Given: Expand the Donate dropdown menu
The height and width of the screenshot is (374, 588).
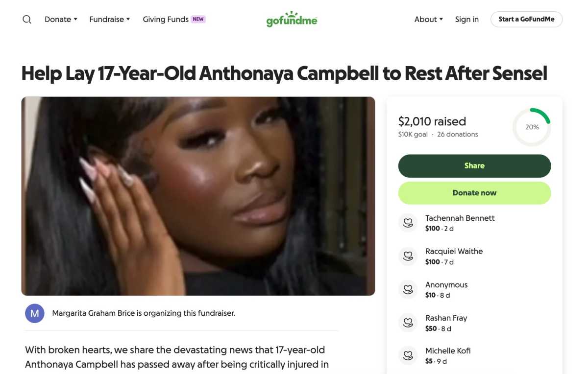Looking at the screenshot, I should [61, 20].
